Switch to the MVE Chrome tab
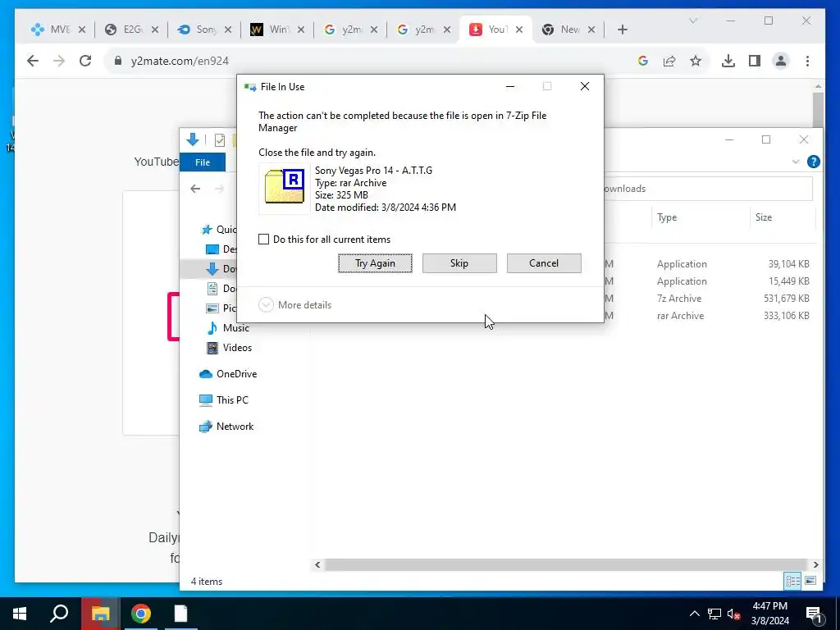Viewport: 840px width, 630px height. (58, 30)
